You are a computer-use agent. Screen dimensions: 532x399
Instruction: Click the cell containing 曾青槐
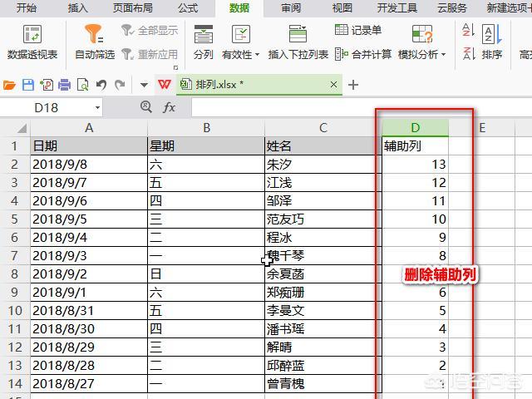[x=323, y=384]
